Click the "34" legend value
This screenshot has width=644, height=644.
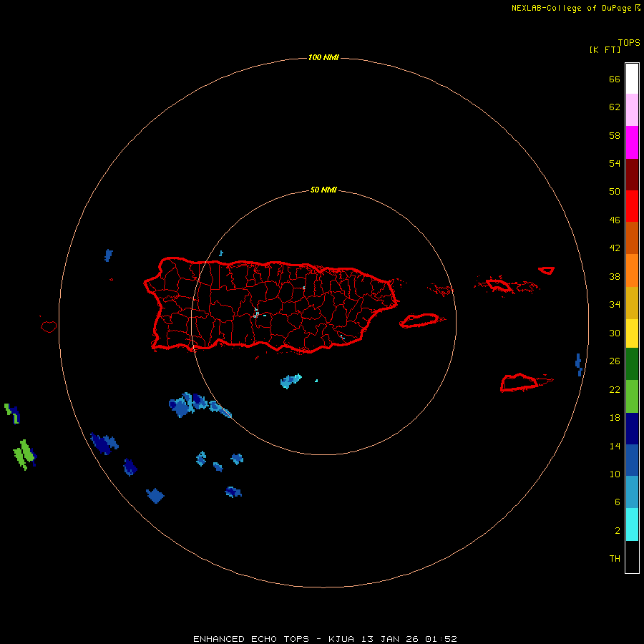615,305
